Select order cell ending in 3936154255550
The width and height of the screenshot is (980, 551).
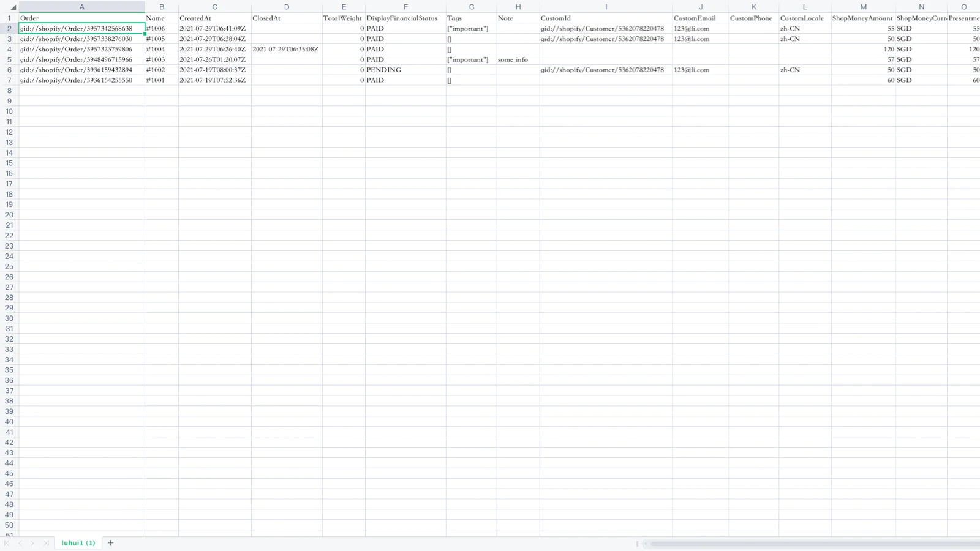pyautogui.click(x=82, y=80)
